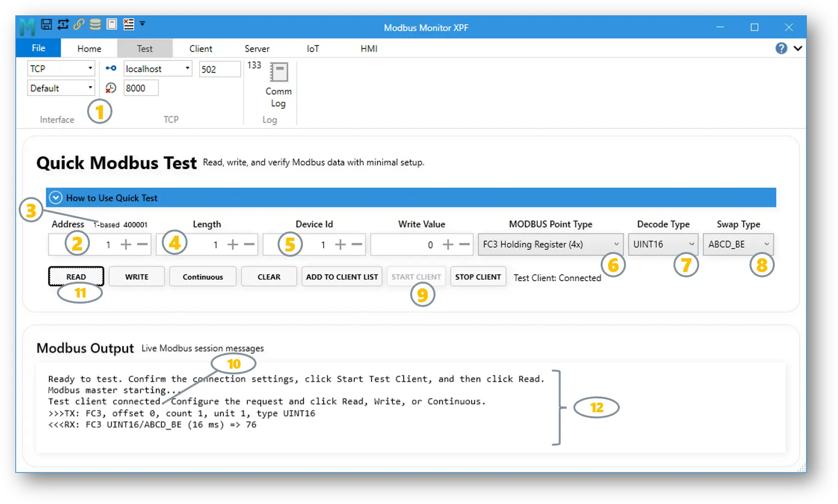Open the Default interface option dropdown

click(61, 88)
